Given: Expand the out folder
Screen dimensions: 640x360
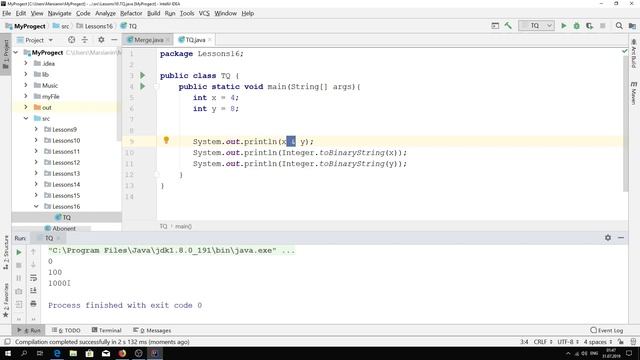Looking at the screenshot, I should [26, 107].
